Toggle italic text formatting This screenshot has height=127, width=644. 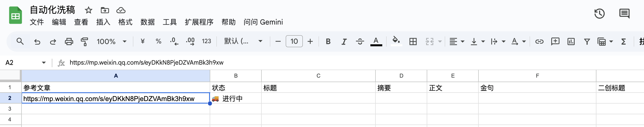(x=344, y=42)
